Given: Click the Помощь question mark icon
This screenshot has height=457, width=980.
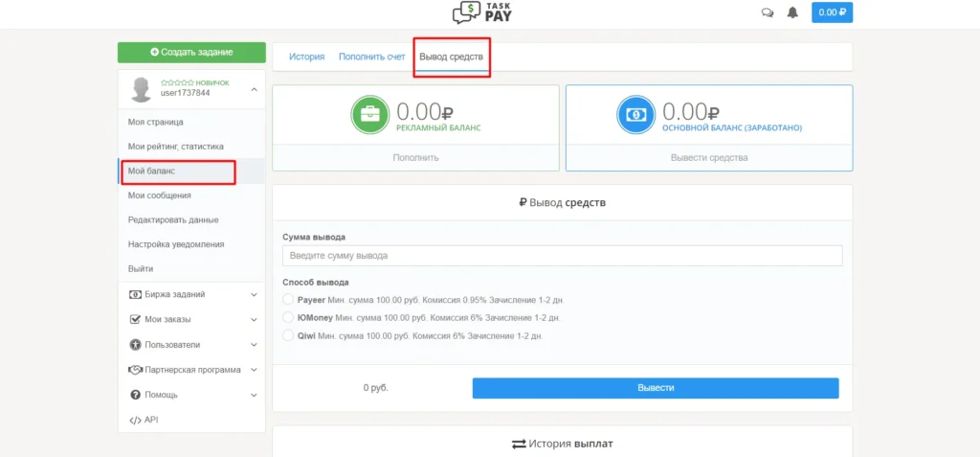Looking at the screenshot, I should [134, 395].
